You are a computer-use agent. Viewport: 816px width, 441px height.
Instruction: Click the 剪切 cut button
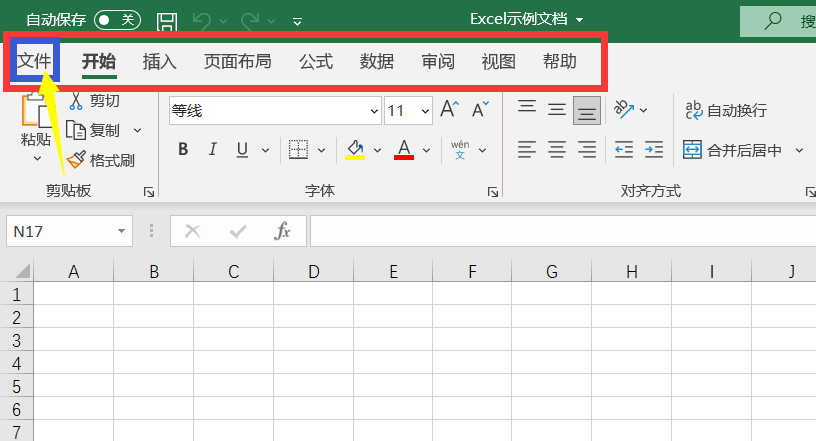94,100
